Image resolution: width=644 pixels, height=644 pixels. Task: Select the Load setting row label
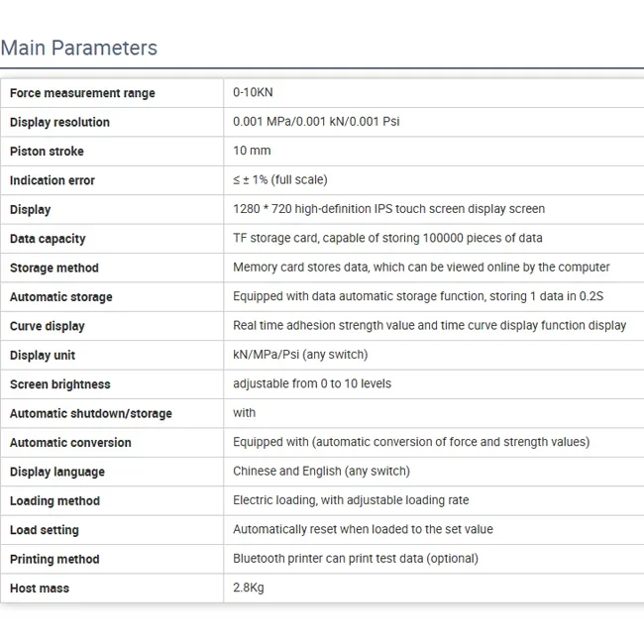(x=45, y=530)
